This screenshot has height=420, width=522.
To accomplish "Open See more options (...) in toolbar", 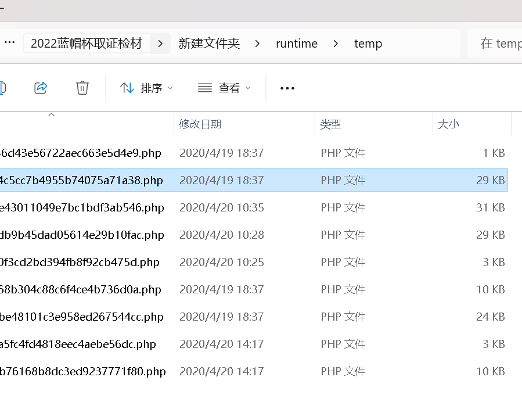I will tap(287, 87).
